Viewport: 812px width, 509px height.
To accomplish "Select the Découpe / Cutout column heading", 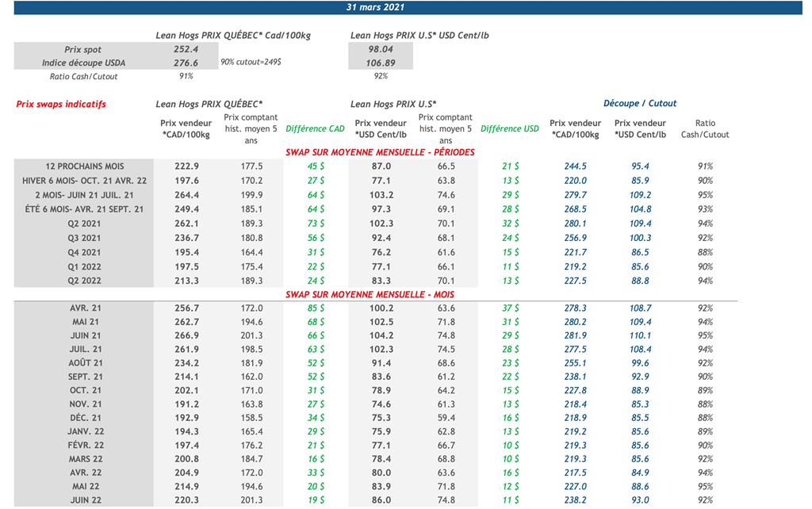I will 640,103.
